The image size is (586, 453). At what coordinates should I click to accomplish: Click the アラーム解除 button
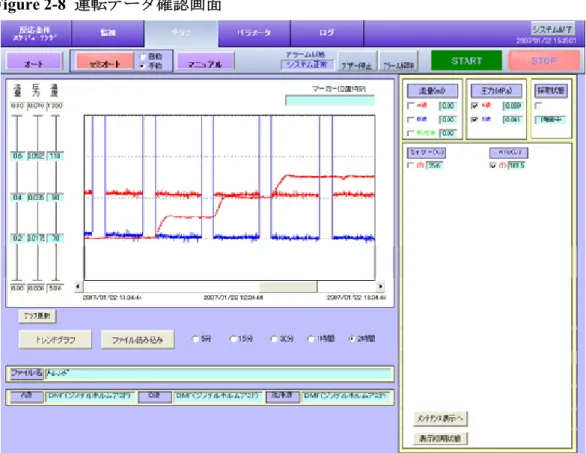(x=398, y=61)
